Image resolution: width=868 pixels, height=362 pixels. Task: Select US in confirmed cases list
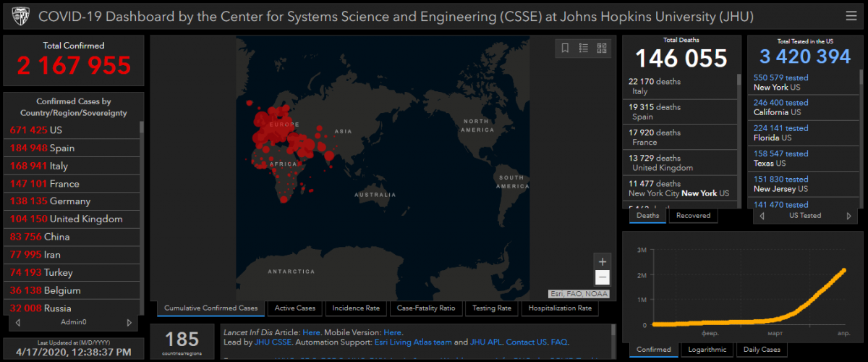(71, 130)
